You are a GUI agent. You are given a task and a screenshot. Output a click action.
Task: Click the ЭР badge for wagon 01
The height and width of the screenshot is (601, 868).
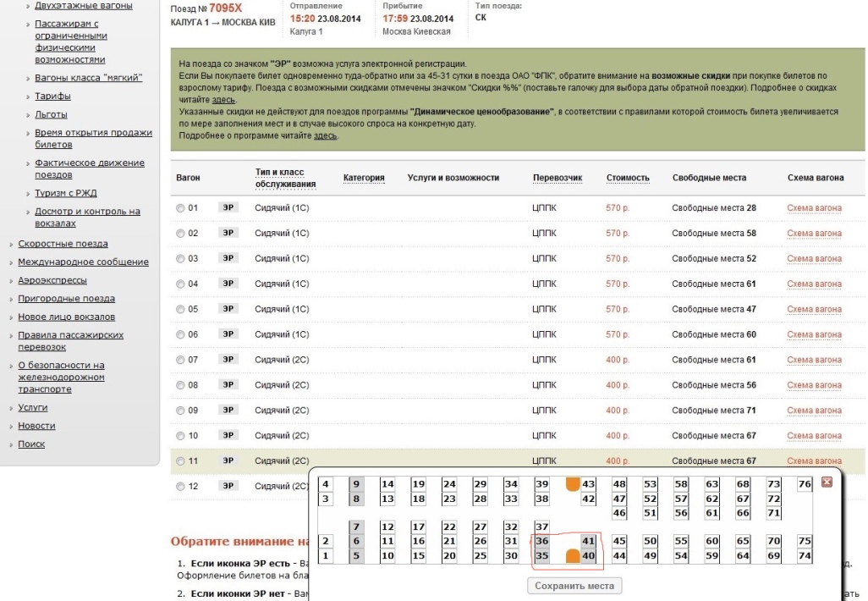point(228,207)
